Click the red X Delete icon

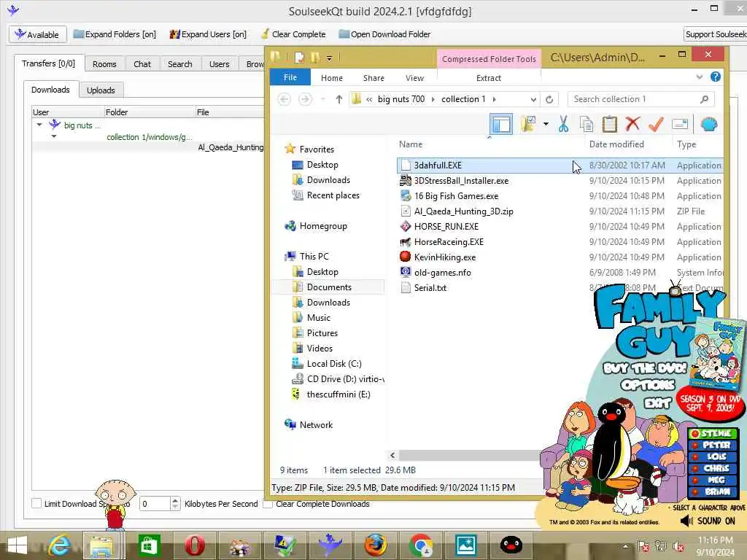pos(632,124)
